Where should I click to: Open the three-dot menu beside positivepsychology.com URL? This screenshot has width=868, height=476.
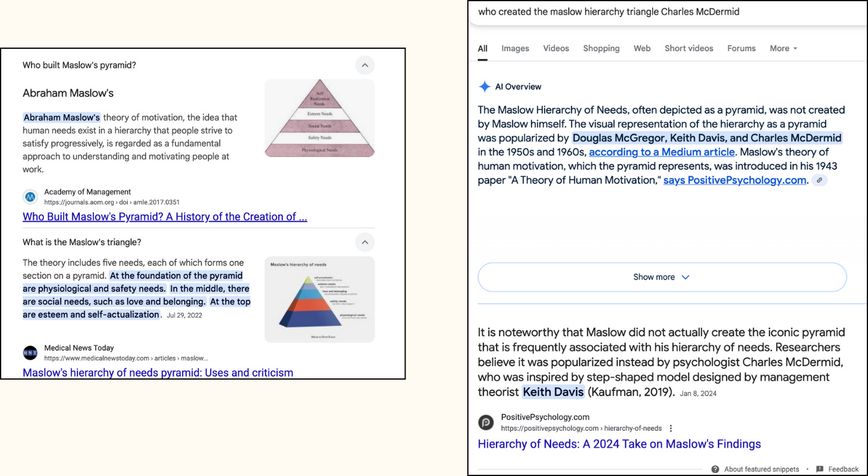point(671,428)
